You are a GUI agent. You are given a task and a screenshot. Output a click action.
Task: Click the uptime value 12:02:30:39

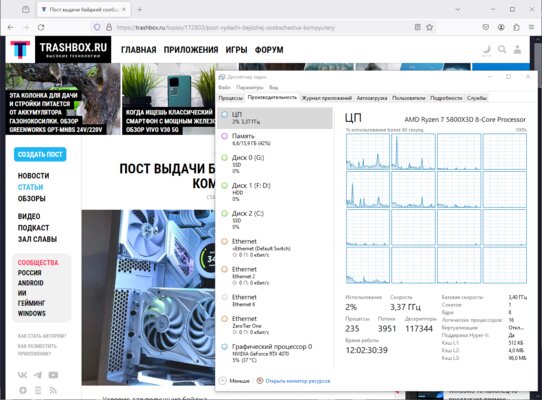366,350
